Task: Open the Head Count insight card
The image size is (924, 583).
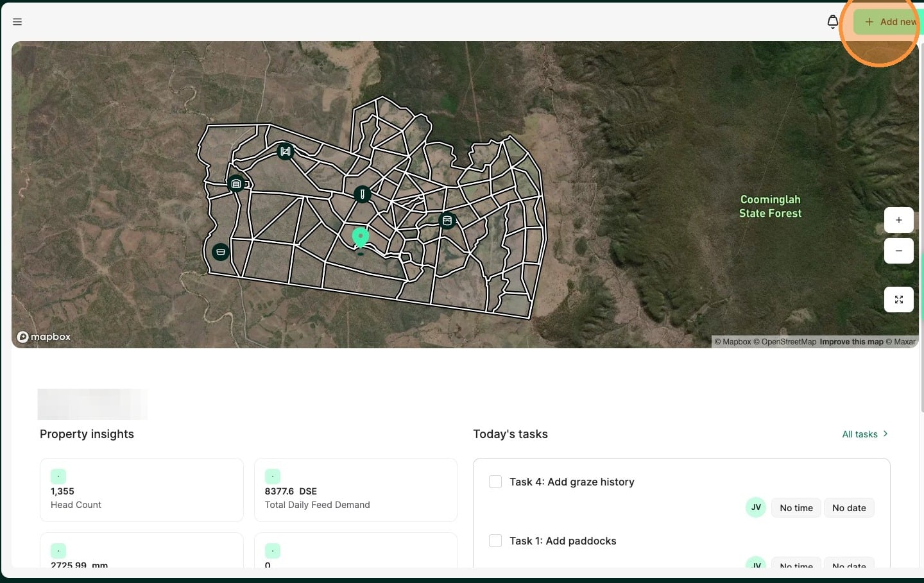Action: tap(141, 490)
